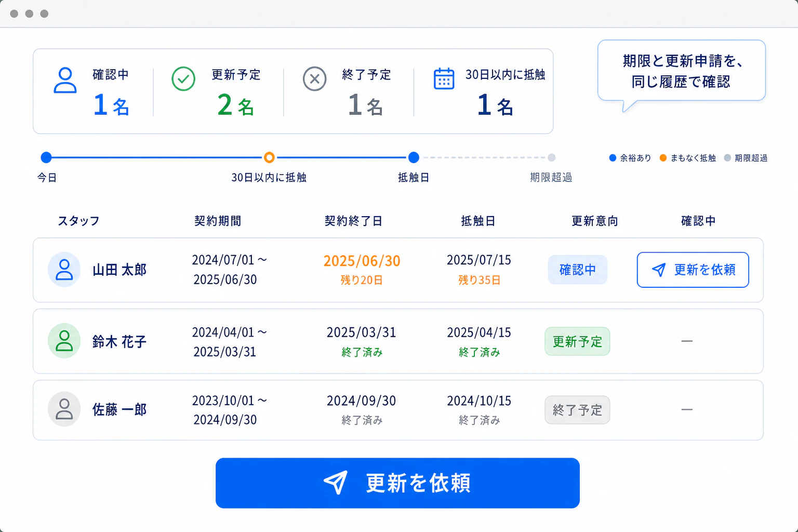Click the 抵触日 value 2025/07/15
Image resolution: width=798 pixels, height=532 pixels.
(479, 260)
